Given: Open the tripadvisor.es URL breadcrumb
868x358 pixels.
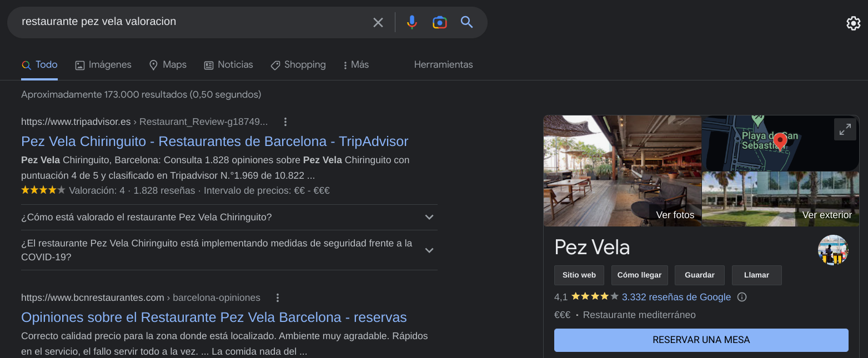Looking at the screenshot, I should coord(144,122).
